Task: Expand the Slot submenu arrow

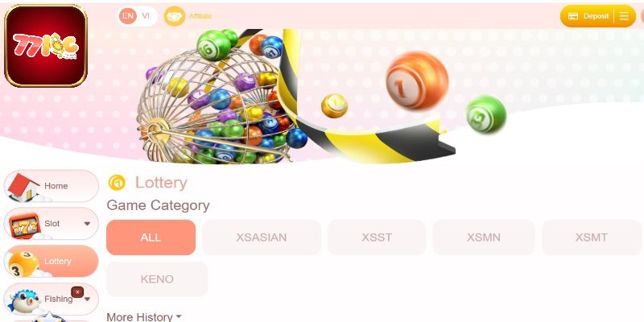Action: pos(87,224)
